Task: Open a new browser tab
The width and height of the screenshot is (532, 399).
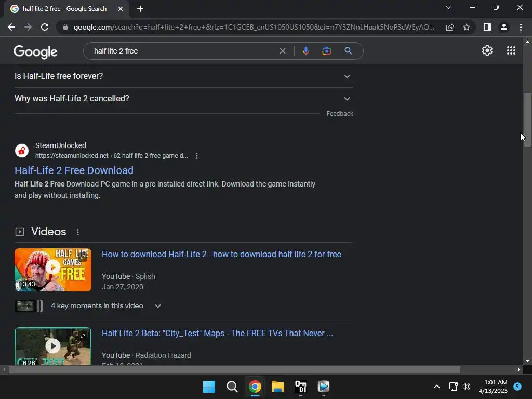Action: [x=140, y=9]
